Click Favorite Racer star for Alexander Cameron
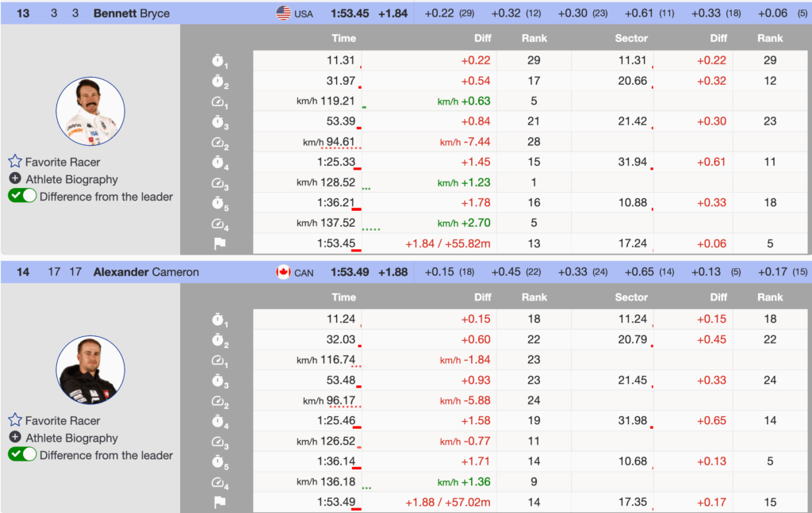The image size is (812, 513). 15,420
